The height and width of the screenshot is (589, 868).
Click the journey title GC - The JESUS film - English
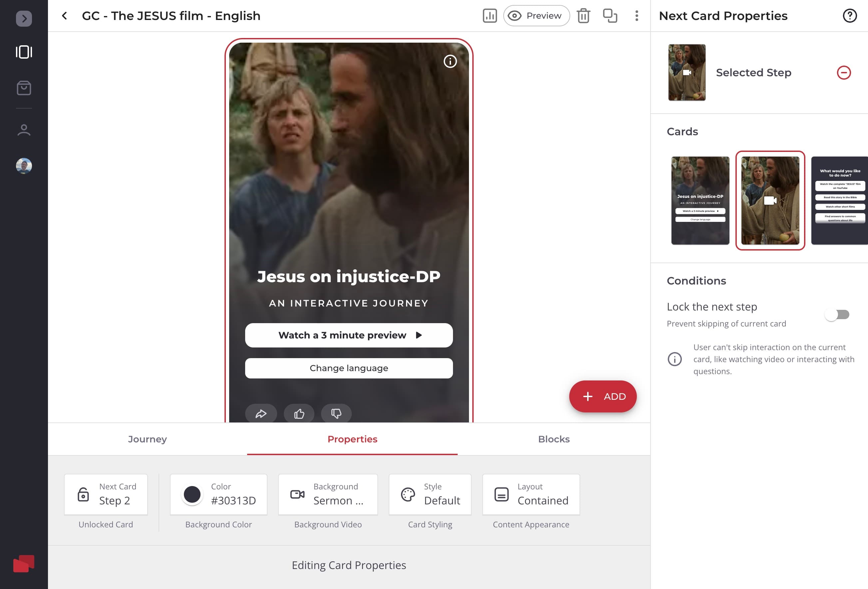tap(171, 16)
